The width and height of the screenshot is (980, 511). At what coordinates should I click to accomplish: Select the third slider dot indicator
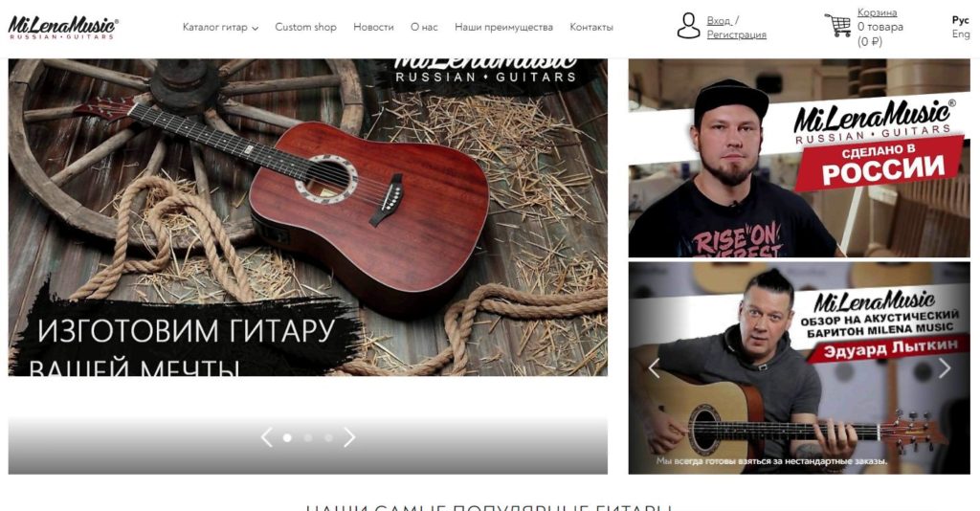pyautogui.click(x=329, y=438)
